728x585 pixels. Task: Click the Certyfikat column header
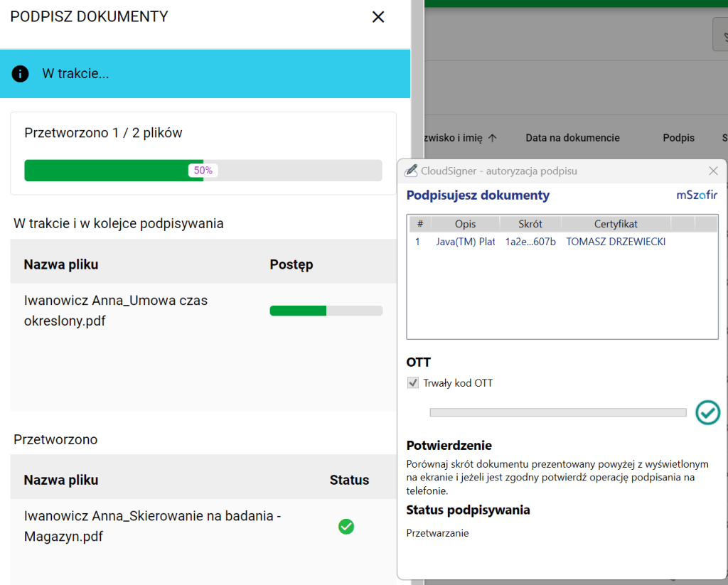tap(616, 224)
